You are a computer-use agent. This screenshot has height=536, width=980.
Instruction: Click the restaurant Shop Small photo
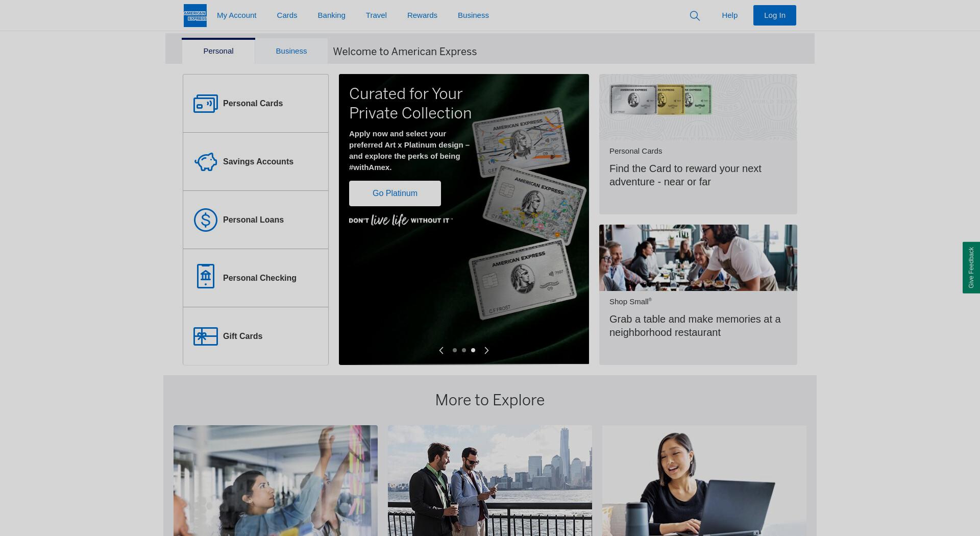pyautogui.click(x=698, y=258)
